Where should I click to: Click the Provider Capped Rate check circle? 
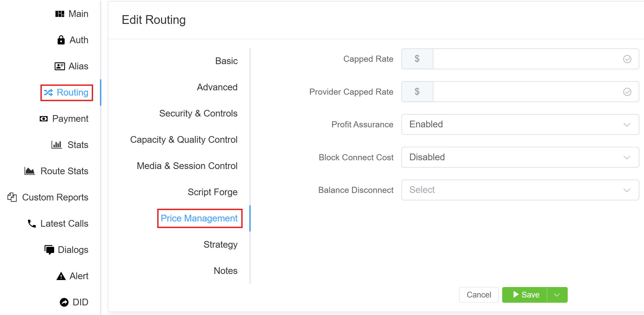(x=627, y=92)
